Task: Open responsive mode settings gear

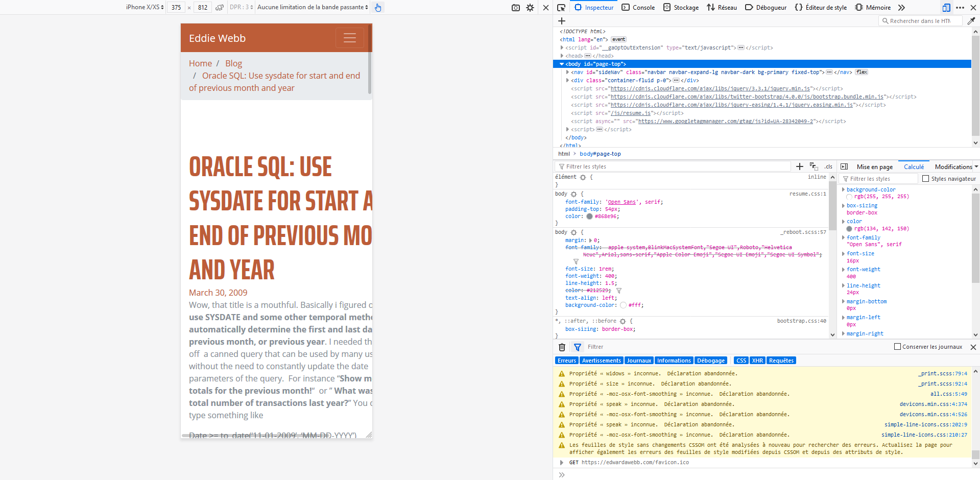Action: (530, 8)
